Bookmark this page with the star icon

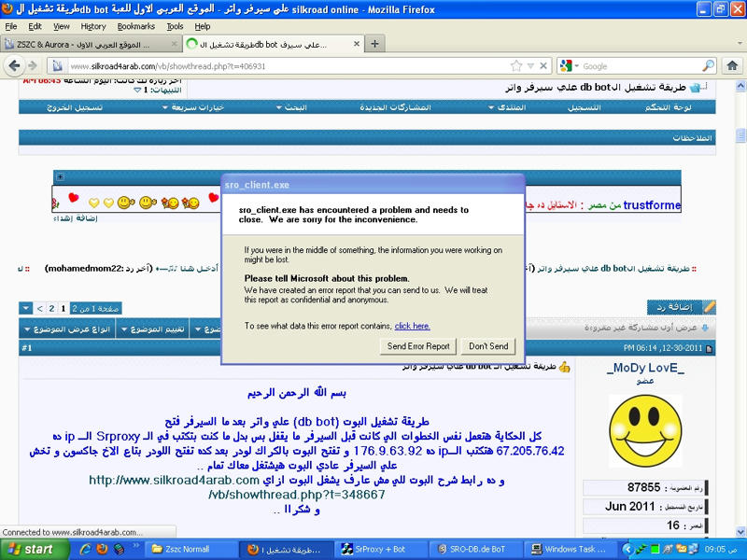click(516, 65)
